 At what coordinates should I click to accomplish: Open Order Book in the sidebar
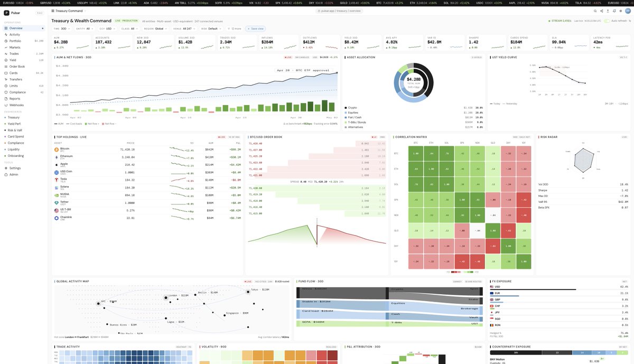click(24, 67)
